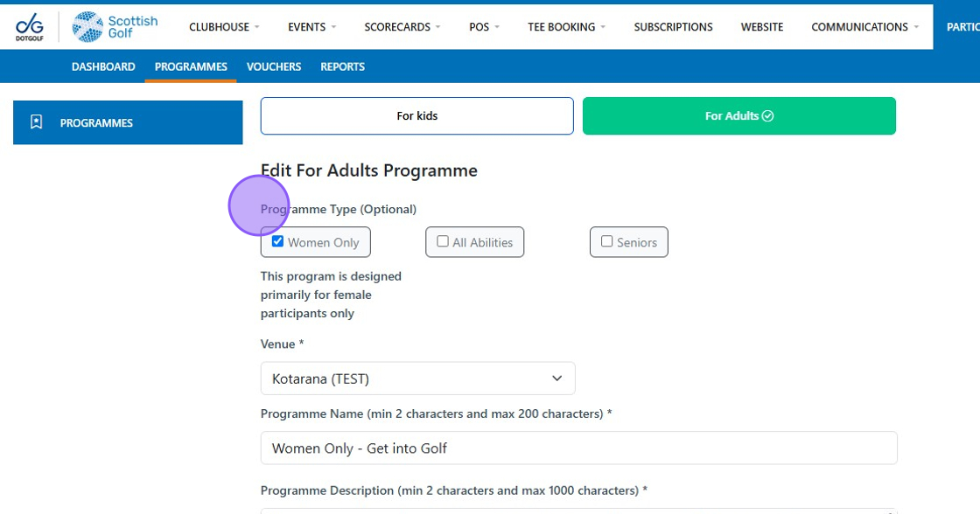Expand the Tee Booking menu
This screenshot has width=980, height=514.
(x=566, y=27)
